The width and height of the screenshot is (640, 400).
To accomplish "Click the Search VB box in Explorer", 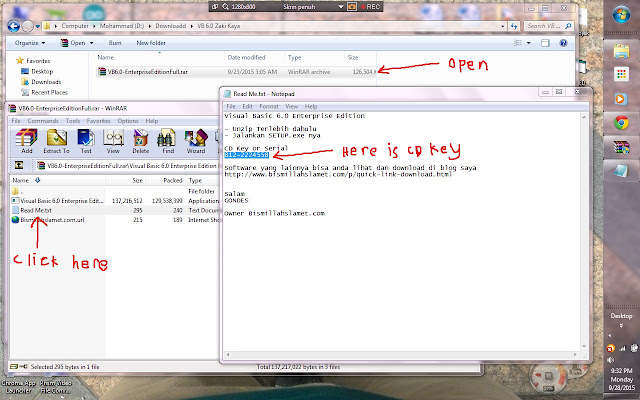I will 549,26.
